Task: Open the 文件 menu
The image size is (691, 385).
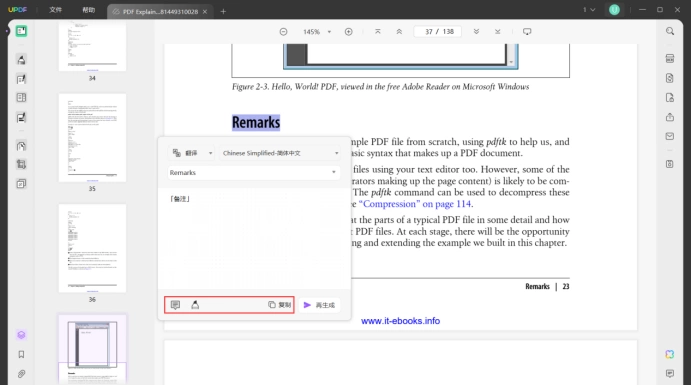Action: [56, 10]
